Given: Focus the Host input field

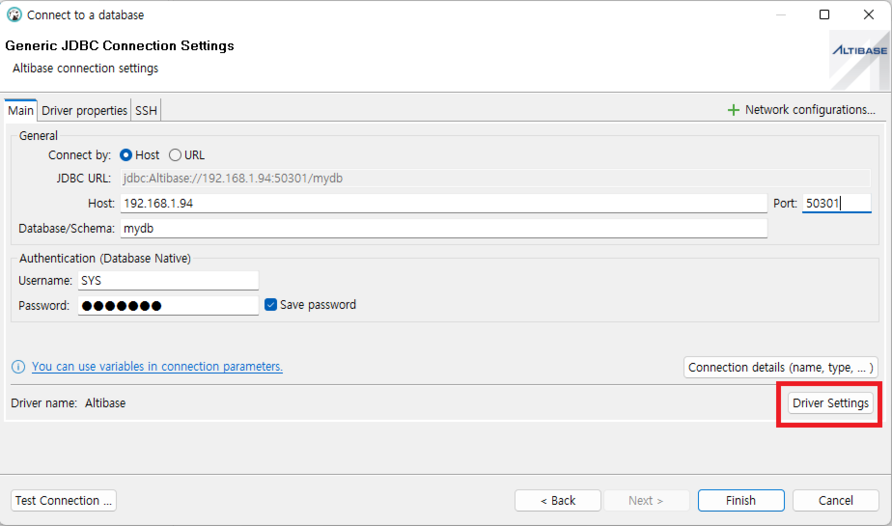Looking at the screenshot, I should [443, 203].
